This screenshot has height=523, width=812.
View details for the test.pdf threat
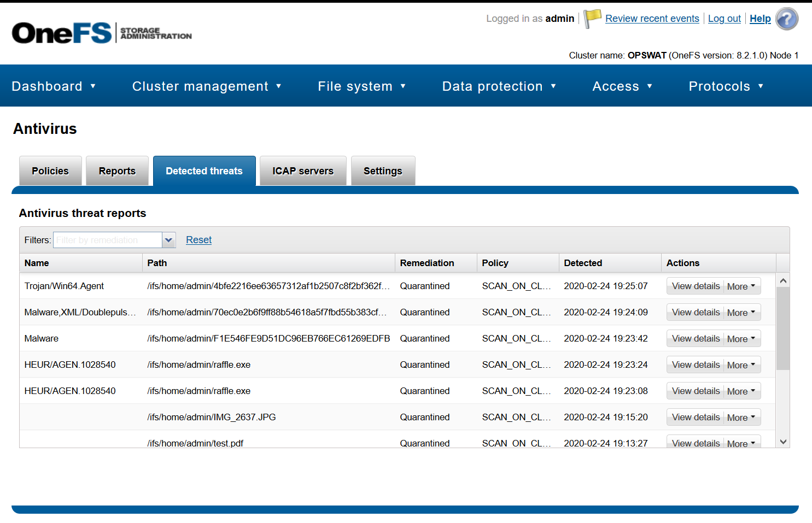[x=696, y=442]
